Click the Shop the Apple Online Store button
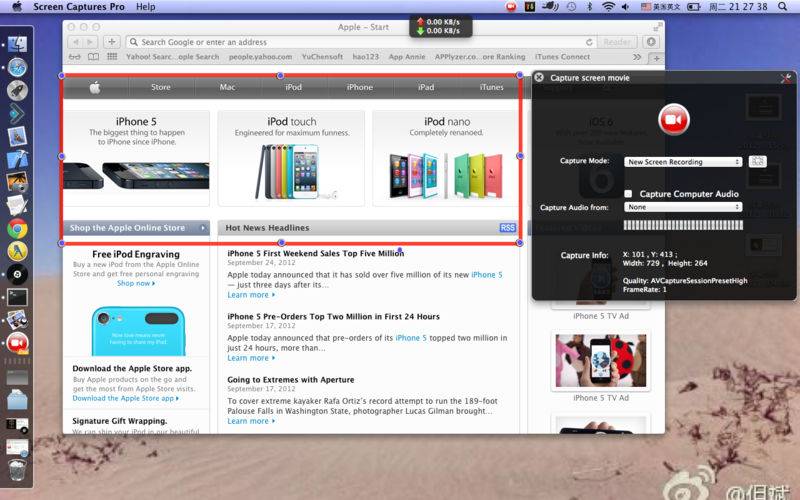Viewport: 800px width, 500px height. point(136,228)
